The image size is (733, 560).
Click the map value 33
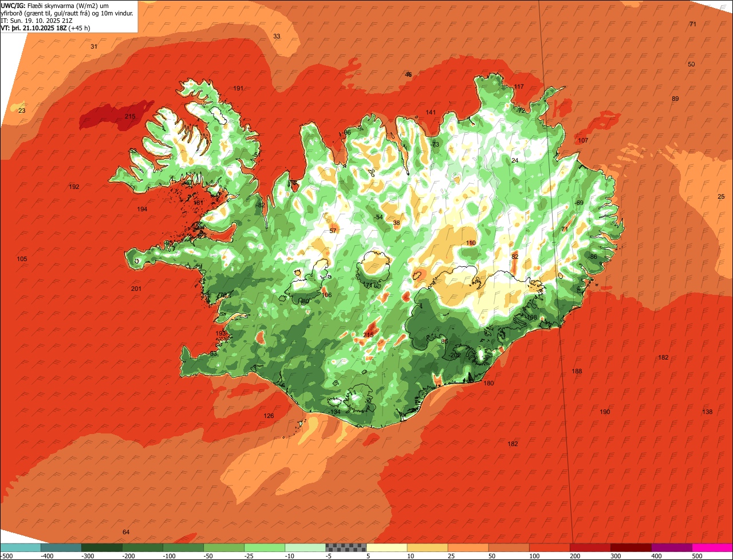(x=277, y=36)
